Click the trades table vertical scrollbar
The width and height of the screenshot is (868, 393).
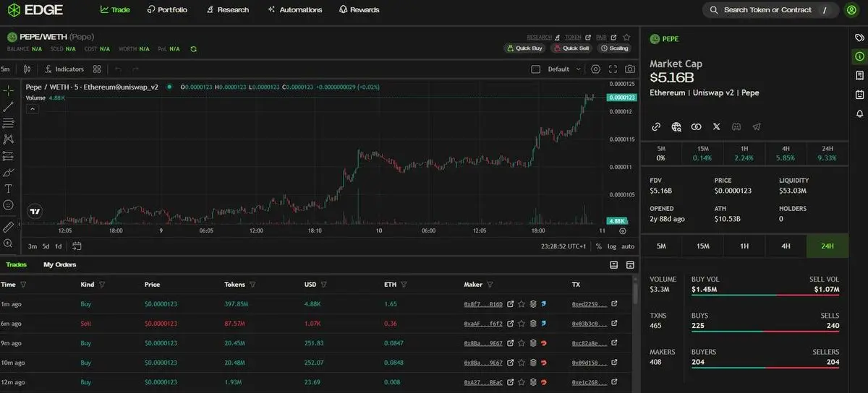[636, 293]
